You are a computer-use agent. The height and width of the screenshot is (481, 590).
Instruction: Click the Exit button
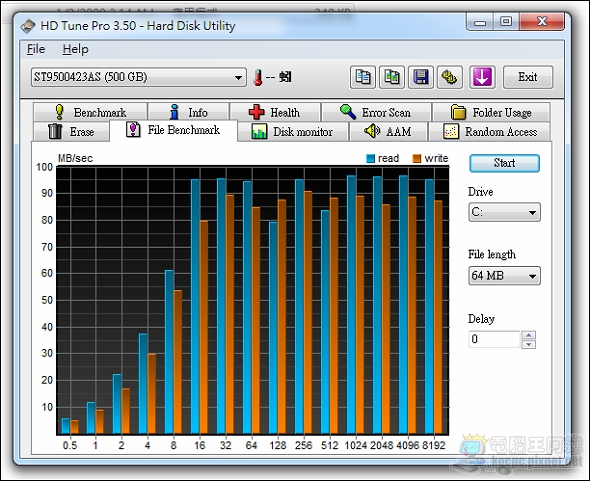(x=528, y=77)
